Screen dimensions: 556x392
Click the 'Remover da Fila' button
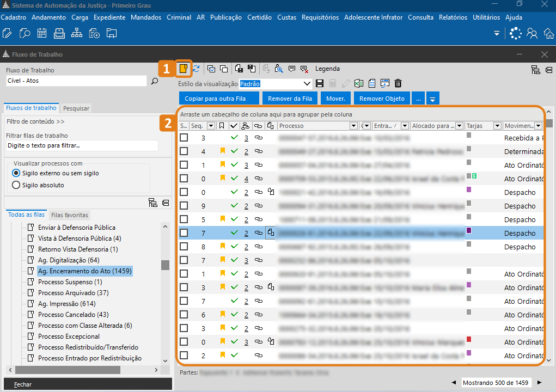[290, 99]
